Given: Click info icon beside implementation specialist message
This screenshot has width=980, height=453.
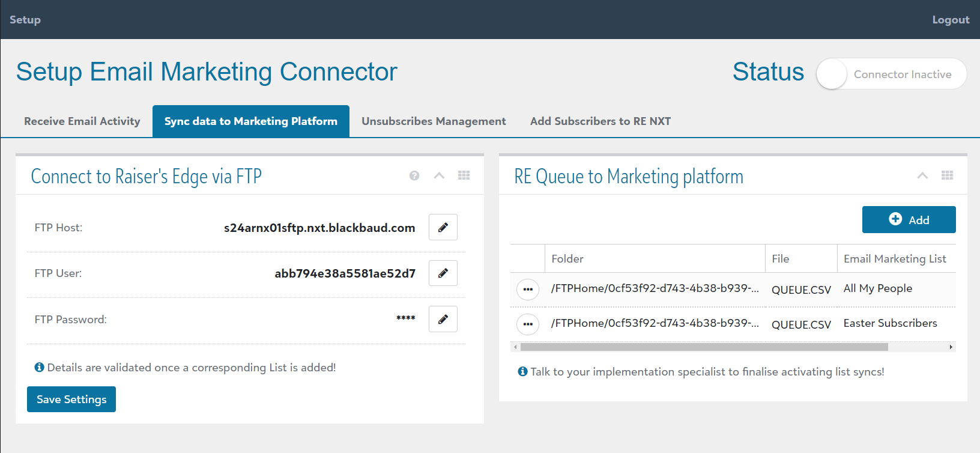Looking at the screenshot, I should 522,371.
